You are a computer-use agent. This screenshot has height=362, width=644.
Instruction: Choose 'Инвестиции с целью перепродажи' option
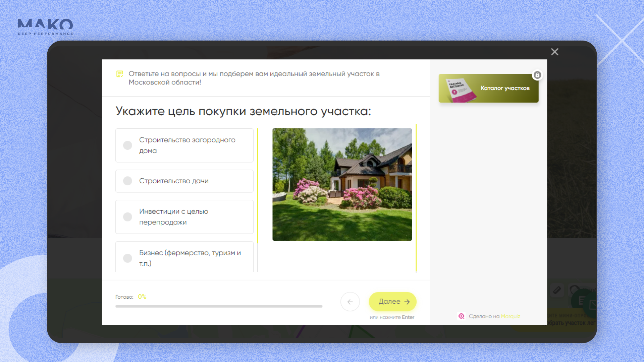[x=184, y=217]
